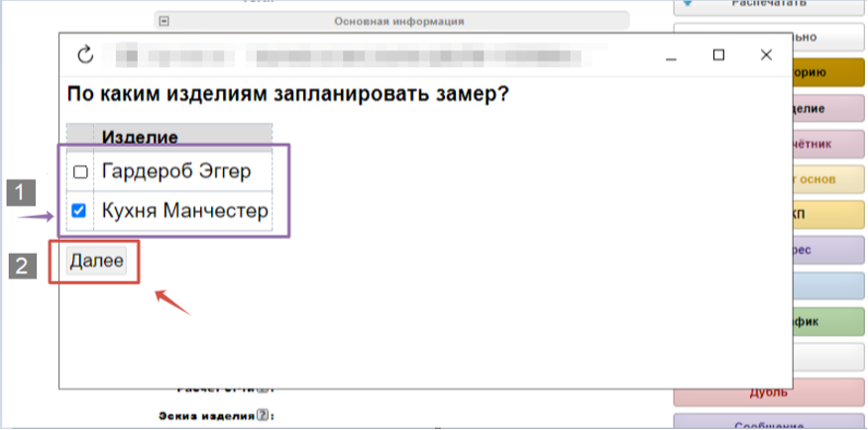Collapse the 'Основная информация' section
The width and height of the screenshot is (868, 430).
click(164, 20)
